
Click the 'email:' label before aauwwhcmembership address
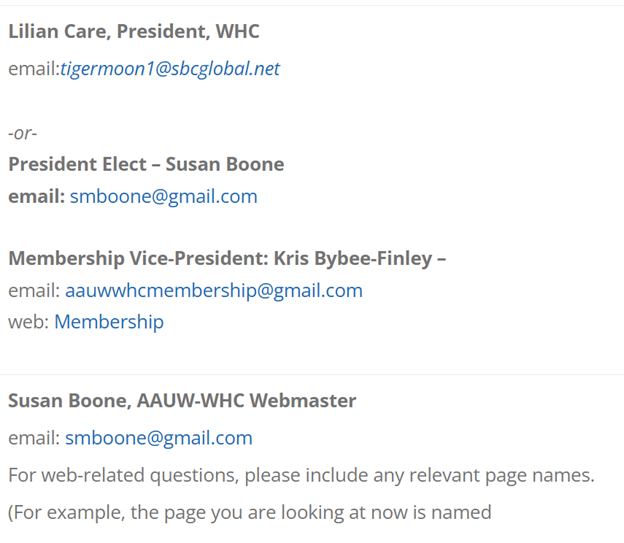(x=34, y=291)
